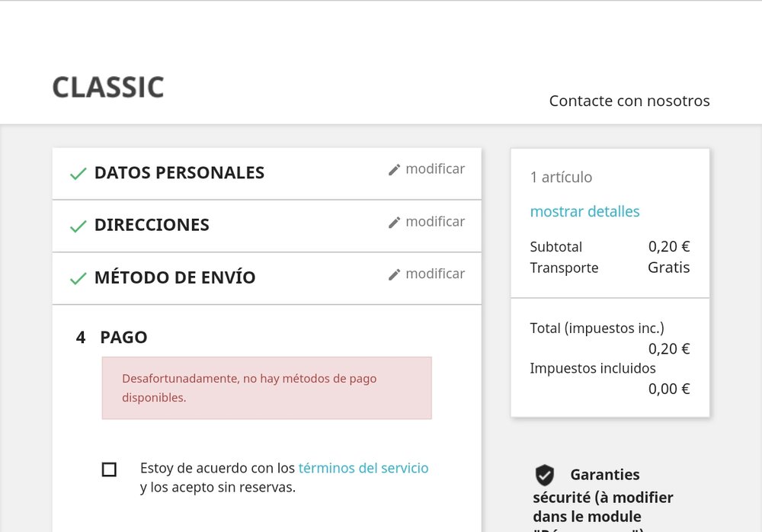Click the green checkmark next to Método de Envío

[x=78, y=279]
